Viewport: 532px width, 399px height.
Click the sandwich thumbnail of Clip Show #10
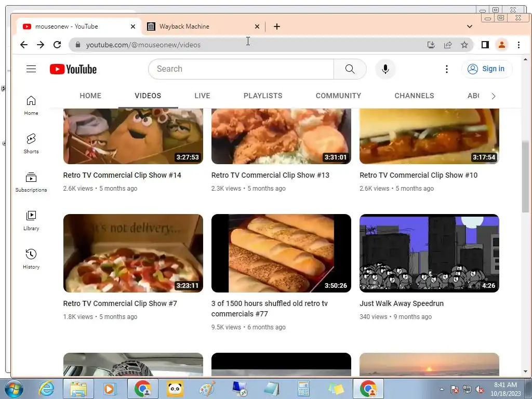[x=429, y=137]
